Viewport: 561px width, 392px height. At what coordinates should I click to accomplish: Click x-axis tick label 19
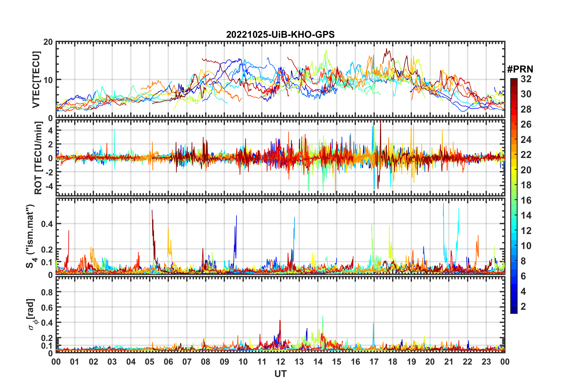(411, 362)
